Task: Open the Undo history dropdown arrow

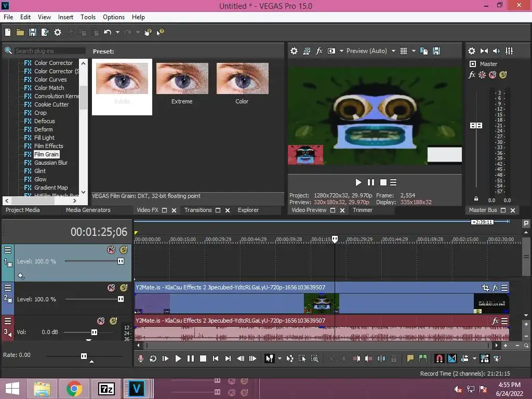Action: [x=117, y=32]
